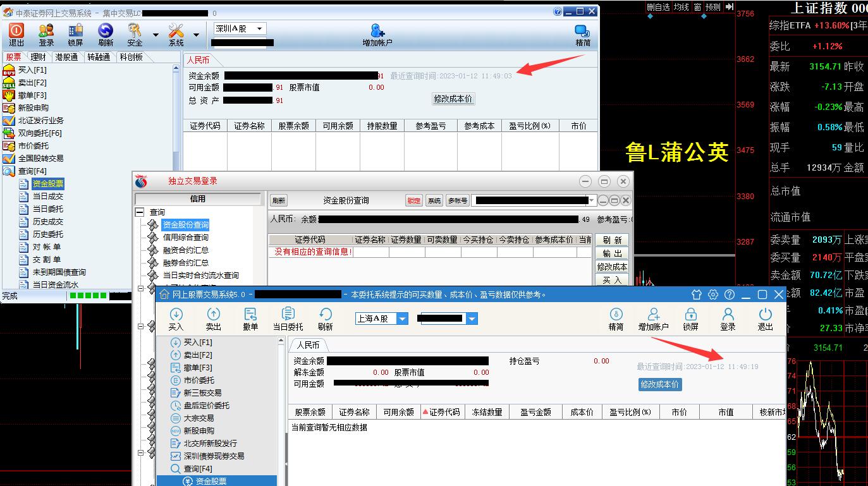Click the 多帐号 button in 独立交易登录
868x486 pixels.
click(457, 200)
